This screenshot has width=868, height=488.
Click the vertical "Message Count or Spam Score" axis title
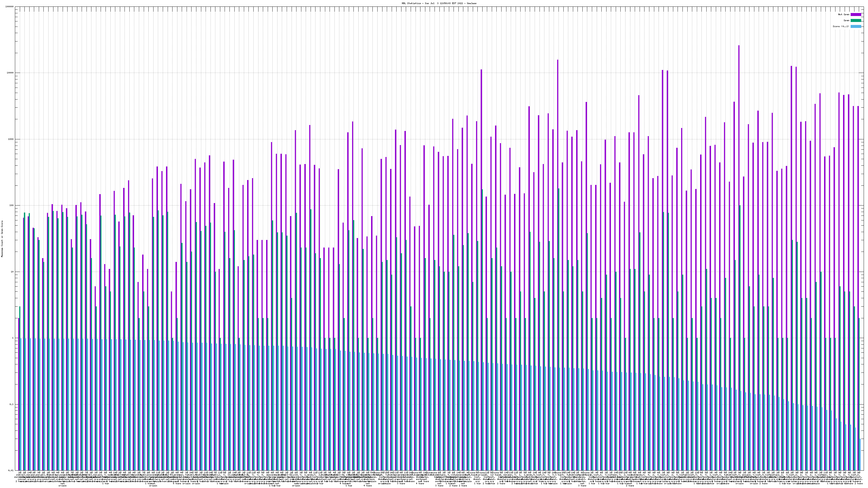[x=2, y=239]
